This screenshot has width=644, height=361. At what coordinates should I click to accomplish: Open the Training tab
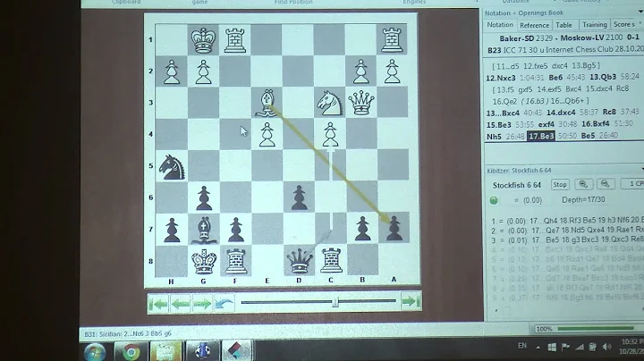pyautogui.click(x=594, y=25)
